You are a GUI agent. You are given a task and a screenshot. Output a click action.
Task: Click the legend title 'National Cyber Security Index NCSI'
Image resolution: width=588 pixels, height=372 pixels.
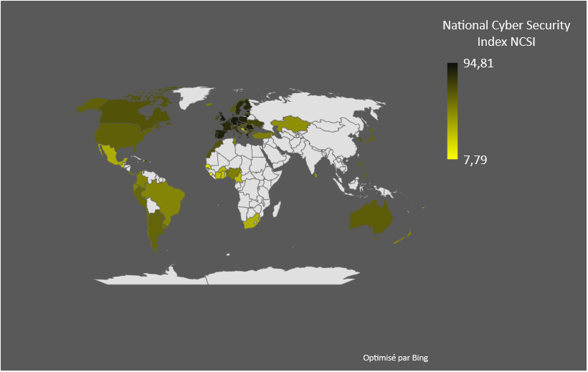coord(506,34)
